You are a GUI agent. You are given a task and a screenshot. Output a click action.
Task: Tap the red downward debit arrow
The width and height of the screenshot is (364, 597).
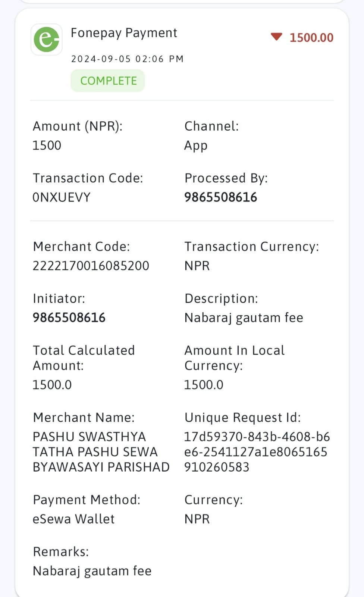276,37
